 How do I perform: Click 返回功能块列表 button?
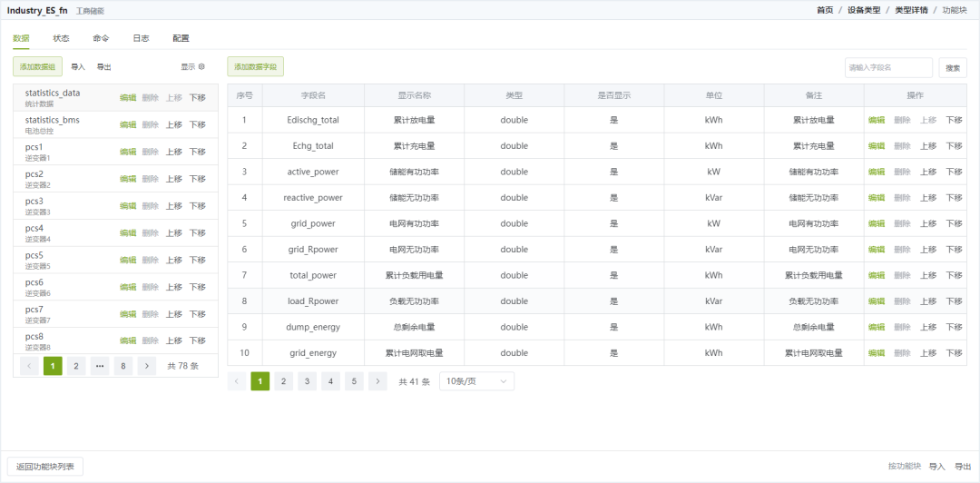pyautogui.click(x=45, y=466)
